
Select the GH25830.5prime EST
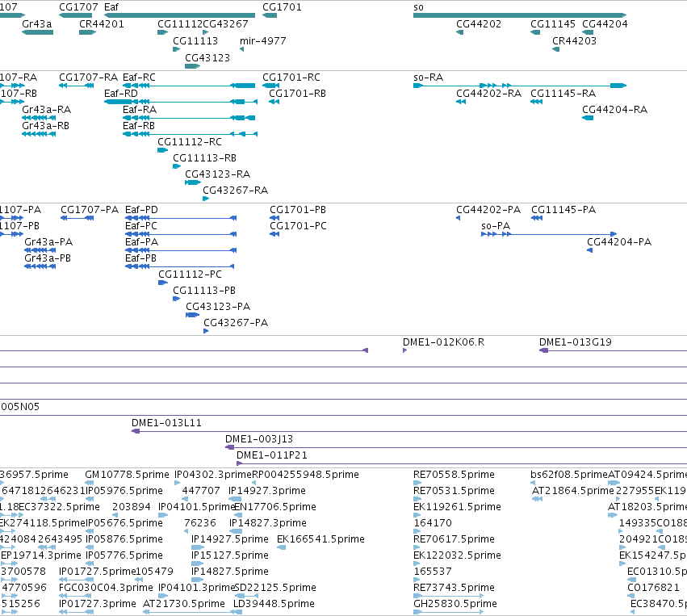point(448,612)
